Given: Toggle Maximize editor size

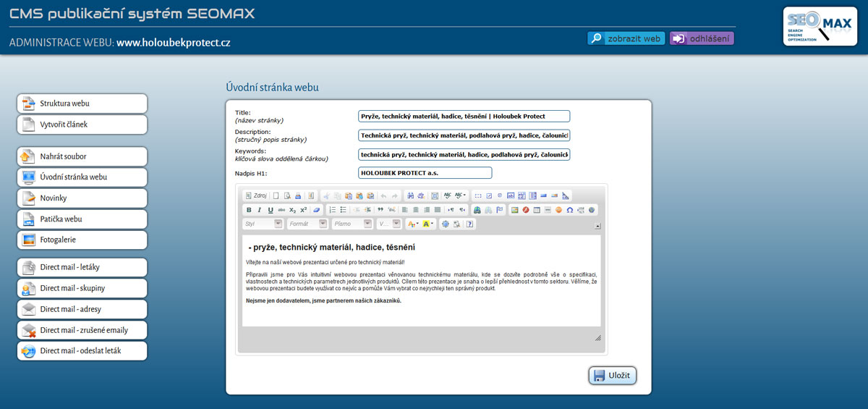Looking at the screenshot, I should [x=446, y=224].
